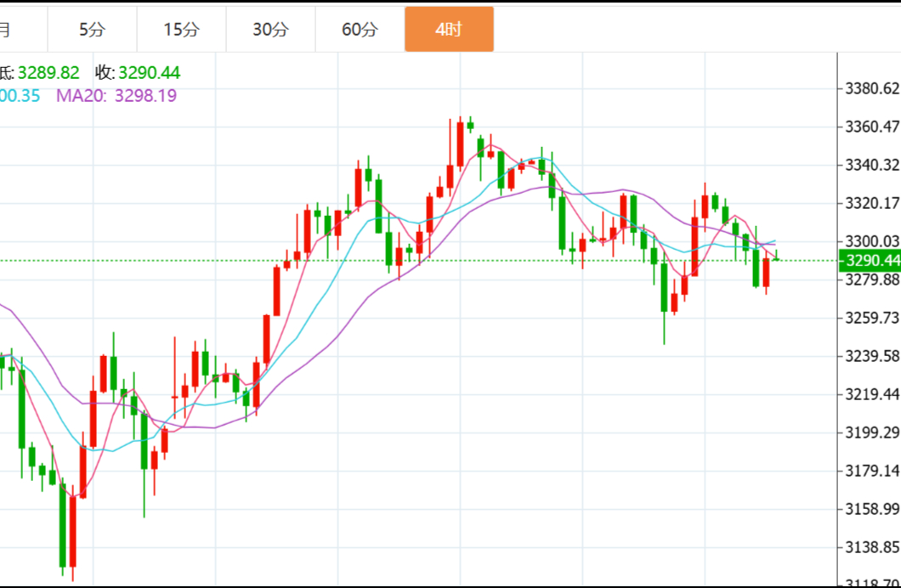The height and width of the screenshot is (588, 901).
Task: Click the 3320.17 price axis label
Action: [870, 203]
